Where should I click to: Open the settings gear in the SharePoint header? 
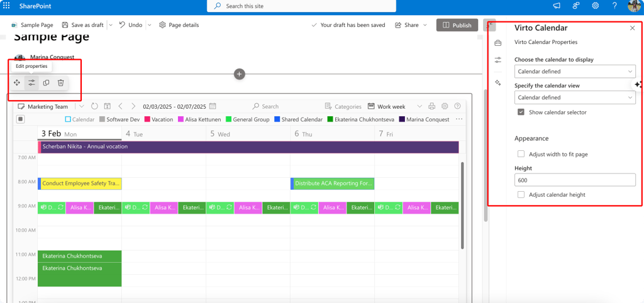595,6
